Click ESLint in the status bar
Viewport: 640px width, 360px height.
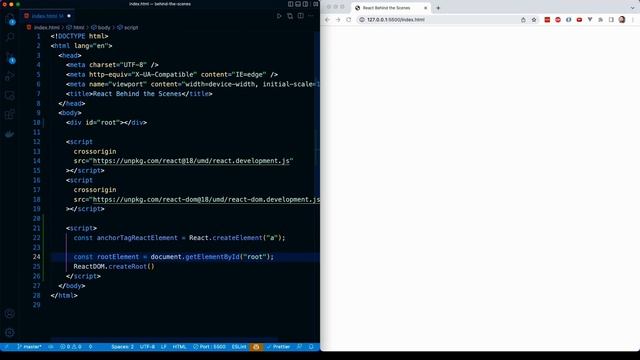tap(239, 347)
